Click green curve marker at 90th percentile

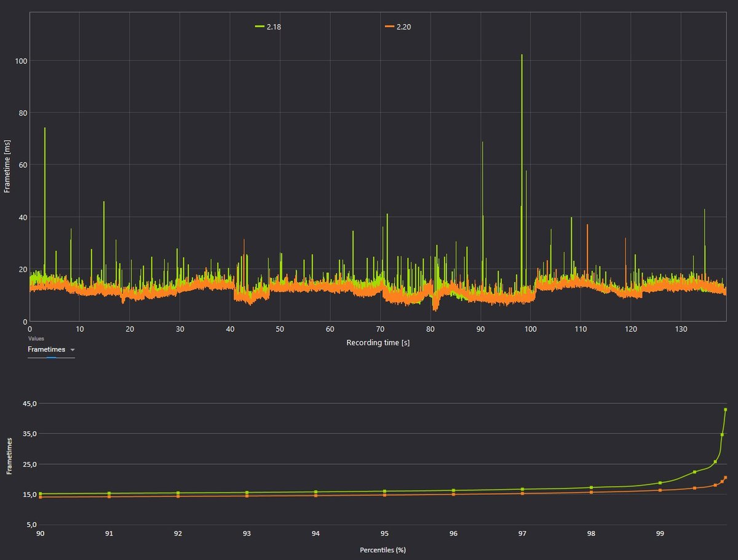coord(41,494)
